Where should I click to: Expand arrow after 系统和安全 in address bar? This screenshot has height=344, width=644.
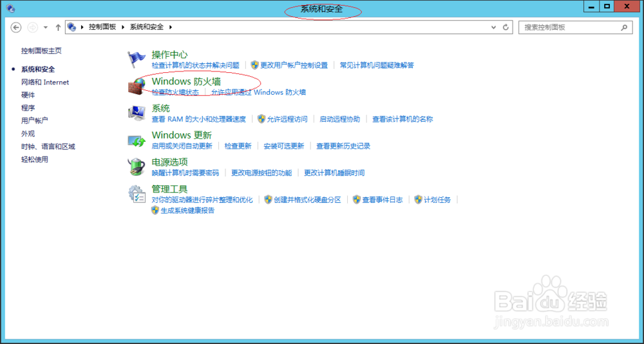(171, 27)
